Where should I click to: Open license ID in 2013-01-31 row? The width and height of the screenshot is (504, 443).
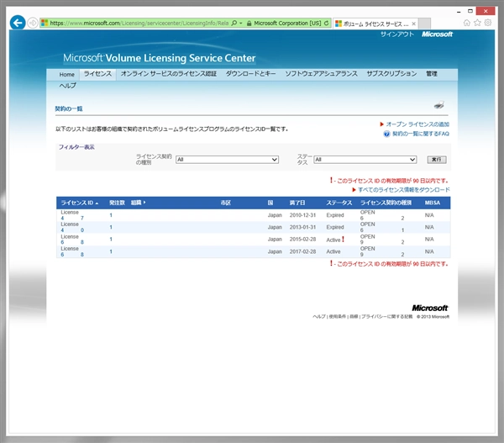(x=72, y=230)
